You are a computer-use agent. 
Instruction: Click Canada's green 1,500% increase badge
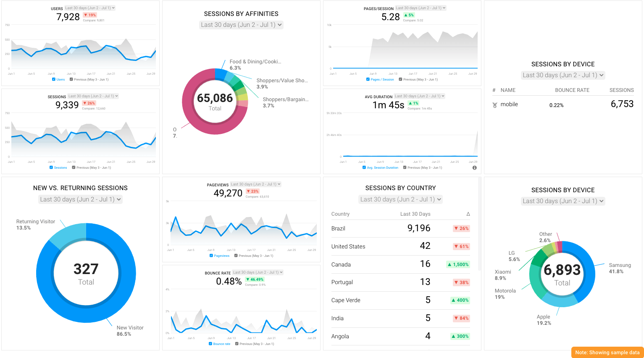click(x=458, y=265)
